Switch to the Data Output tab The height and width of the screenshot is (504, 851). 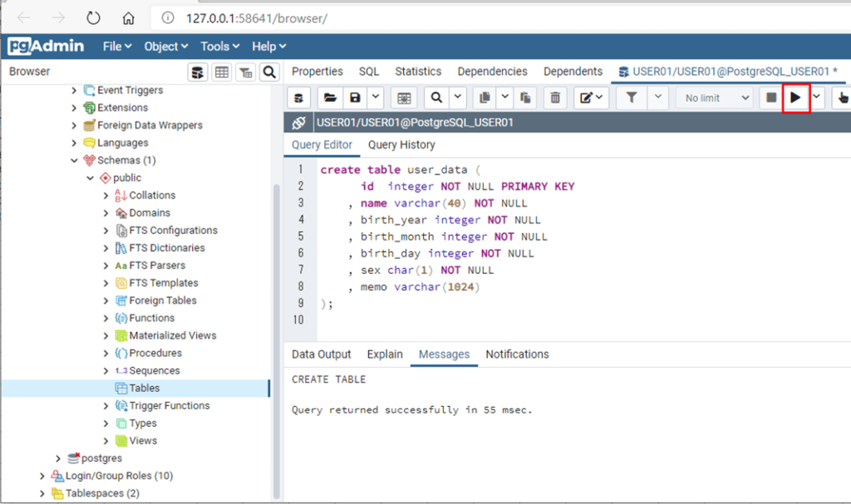point(322,354)
